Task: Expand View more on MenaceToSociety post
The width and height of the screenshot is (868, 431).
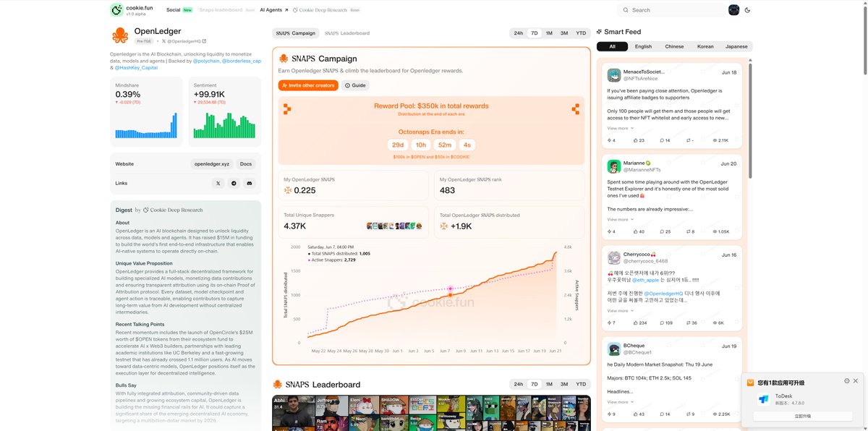Action: point(620,128)
